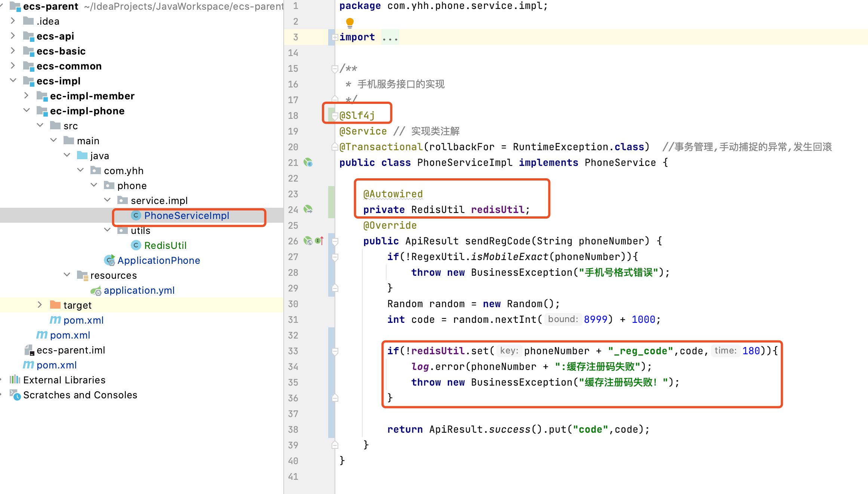The height and width of the screenshot is (494, 868).
Task: Open pom.xml under ec-impl-phone module
Action: pyautogui.click(x=83, y=320)
